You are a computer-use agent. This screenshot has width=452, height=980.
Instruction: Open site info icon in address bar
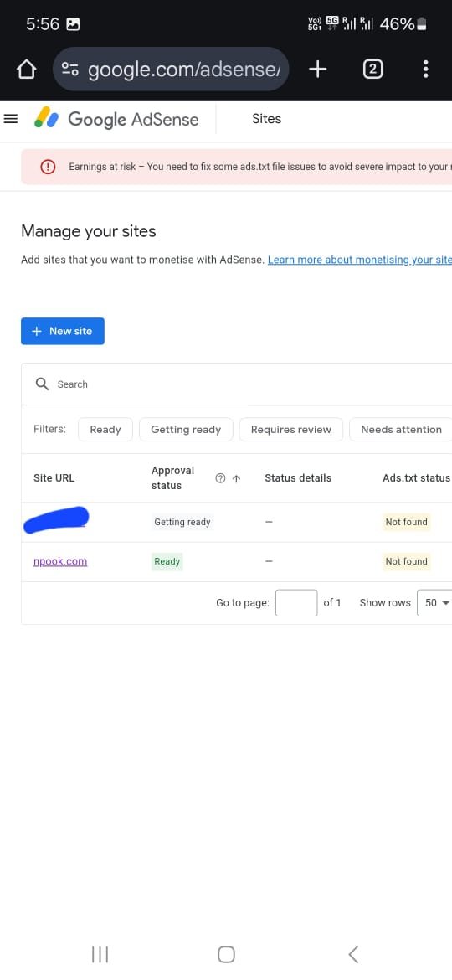click(70, 70)
